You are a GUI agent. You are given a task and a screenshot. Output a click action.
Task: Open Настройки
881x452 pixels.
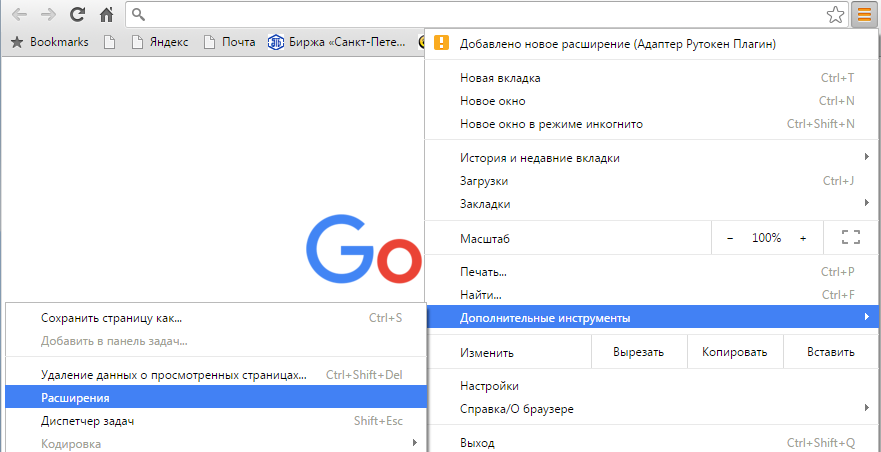point(652,386)
